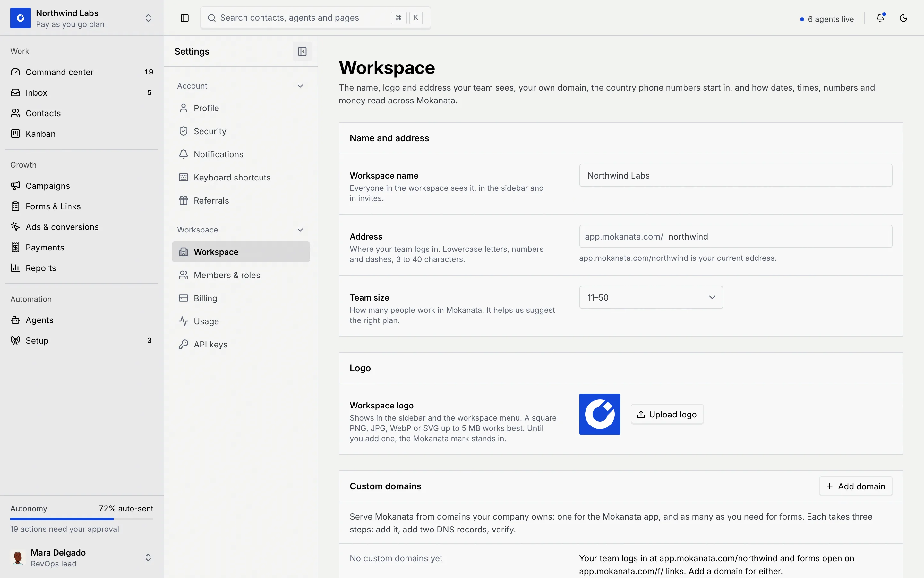Open Keyboard shortcuts settings

[241, 177]
